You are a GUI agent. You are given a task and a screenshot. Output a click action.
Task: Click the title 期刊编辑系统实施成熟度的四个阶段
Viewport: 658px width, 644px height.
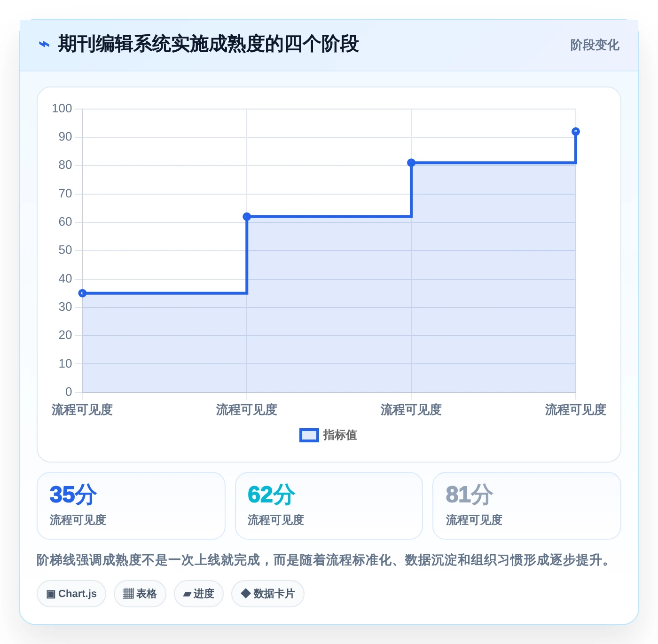[208, 45]
